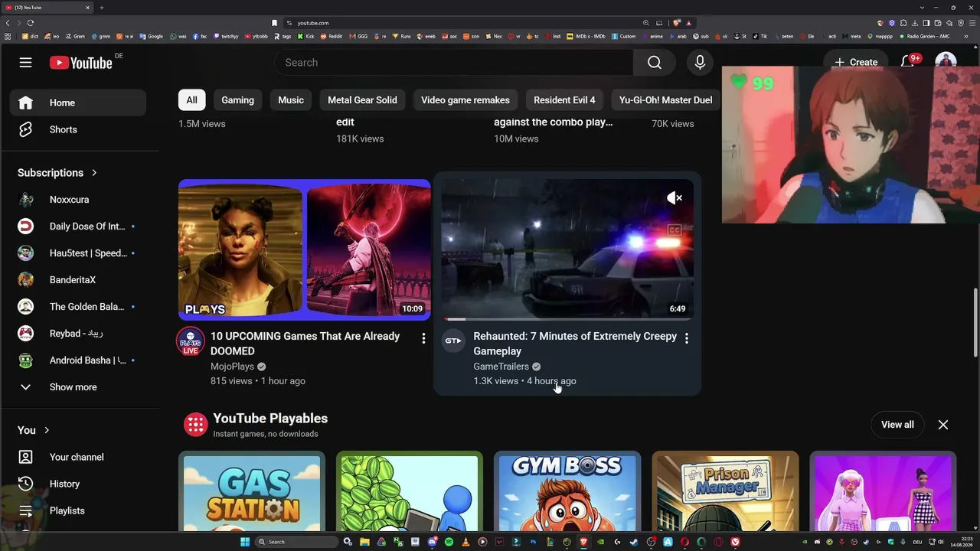Reload the page in the browser
Viewport: 980px width, 551px height.
31,23
